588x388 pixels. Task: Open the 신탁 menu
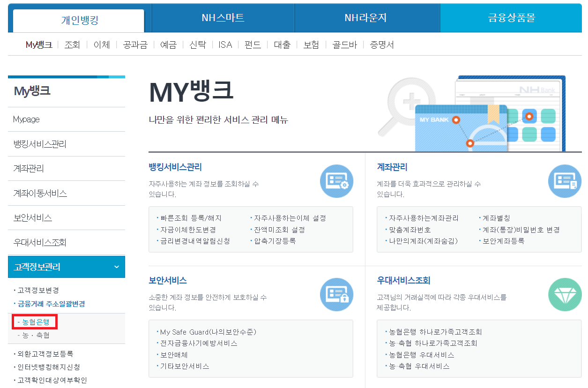coord(198,45)
